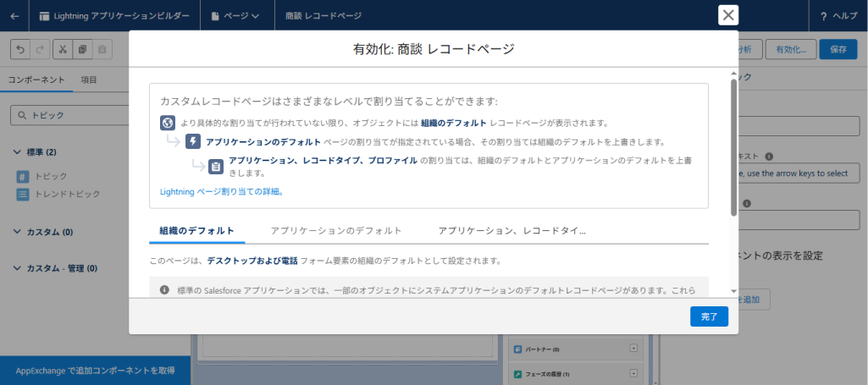Viewport: 868px width, 385px height.
Task: Open the ページ dropdown menu
Action: tap(235, 16)
